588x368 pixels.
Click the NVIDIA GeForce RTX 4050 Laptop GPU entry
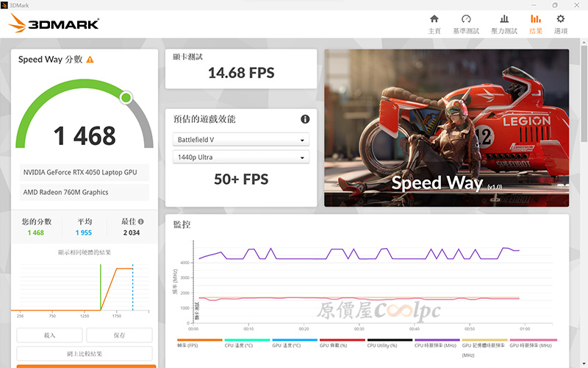[x=84, y=172]
